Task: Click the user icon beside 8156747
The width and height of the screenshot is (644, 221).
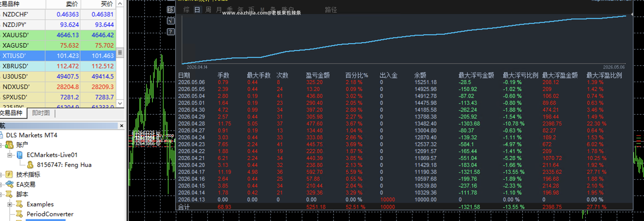Action: pyautogui.click(x=30, y=165)
